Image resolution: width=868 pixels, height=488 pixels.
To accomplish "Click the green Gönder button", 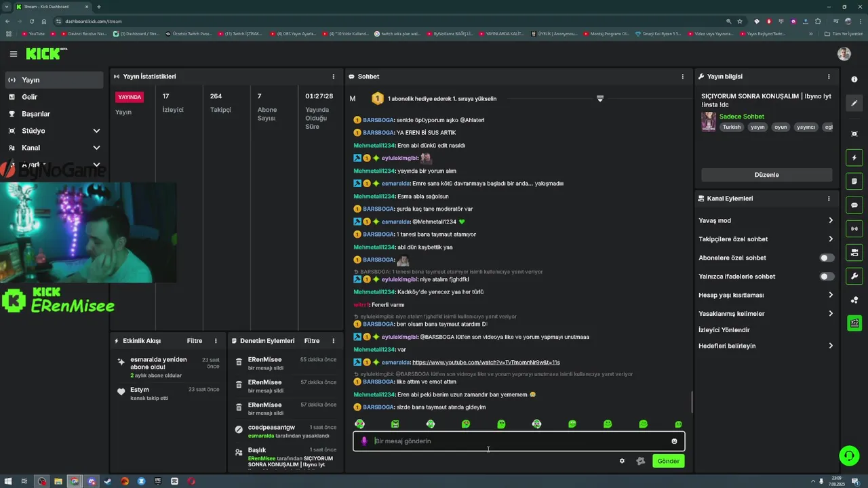I will 668,461.
